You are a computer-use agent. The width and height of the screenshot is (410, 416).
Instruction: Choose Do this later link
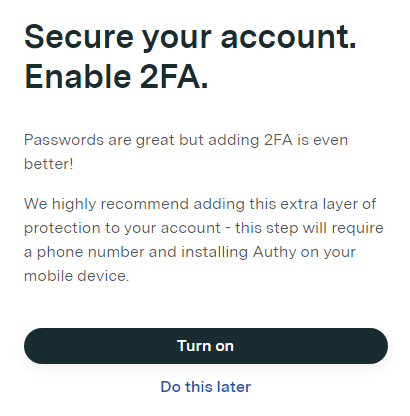pos(206,387)
